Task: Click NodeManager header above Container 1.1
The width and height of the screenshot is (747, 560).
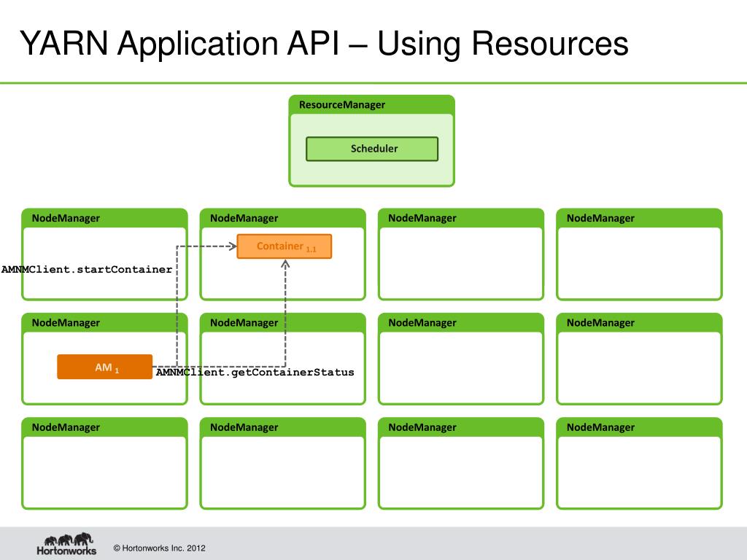Action: coord(244,218)
